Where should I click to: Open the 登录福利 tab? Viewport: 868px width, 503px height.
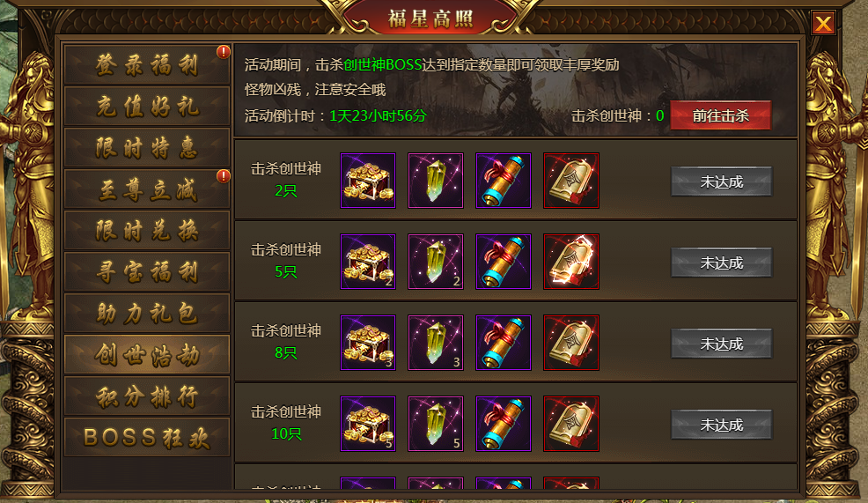click(x=147, y=65)
